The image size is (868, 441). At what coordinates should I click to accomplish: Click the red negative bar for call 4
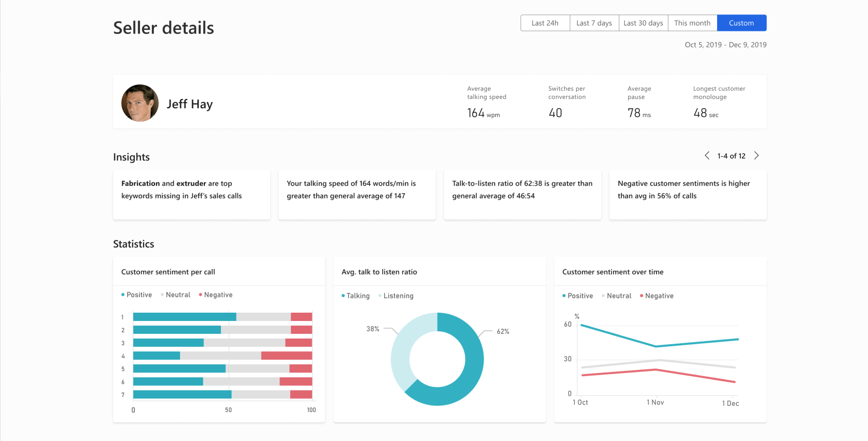(x=286, y=355)
